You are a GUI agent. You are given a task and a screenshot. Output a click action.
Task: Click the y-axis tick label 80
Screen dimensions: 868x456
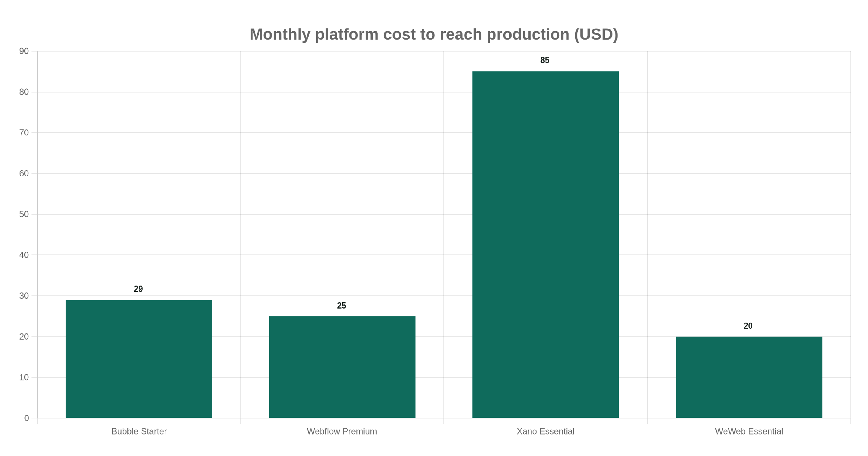[x=24, y=92]
